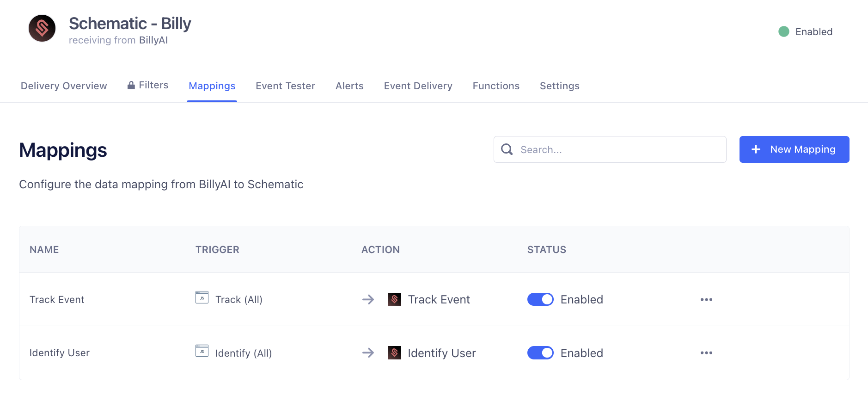The width and height of the screenshot is (868, 408).
Task: Select the Alerts tab
Action: tap(349, 86)
